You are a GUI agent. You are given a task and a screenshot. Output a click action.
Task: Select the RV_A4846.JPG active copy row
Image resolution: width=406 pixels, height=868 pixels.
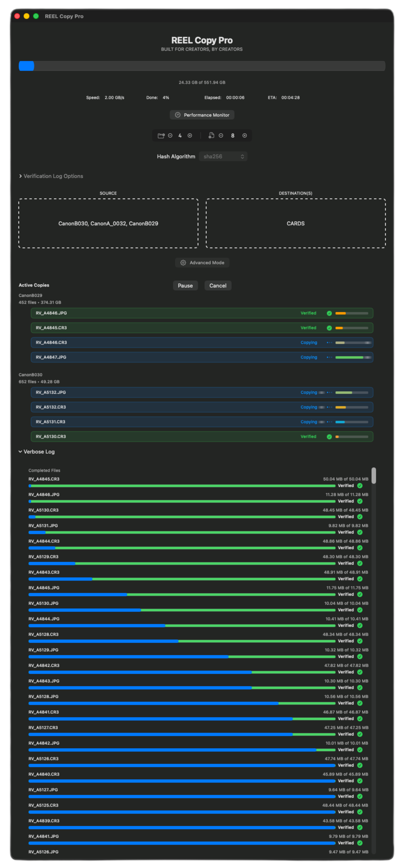pyautogui.click(x=202, y=313)
